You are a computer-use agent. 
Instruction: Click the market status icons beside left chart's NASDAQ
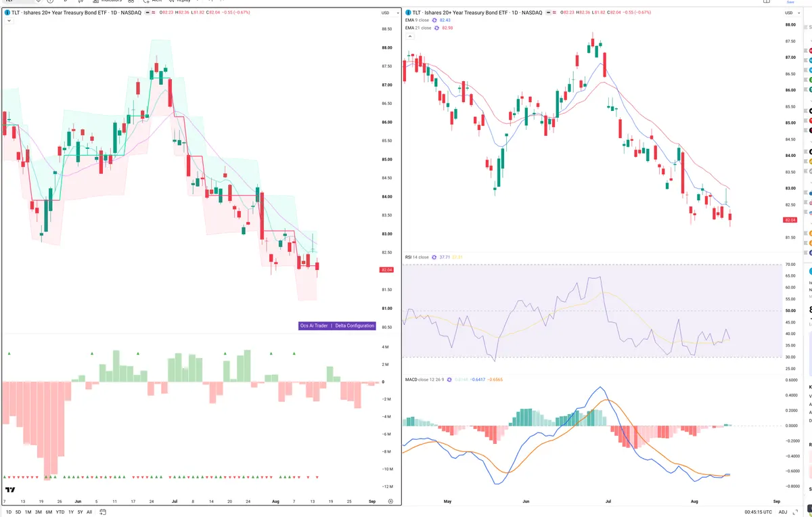pyautogui.click(x=150, y=13)
